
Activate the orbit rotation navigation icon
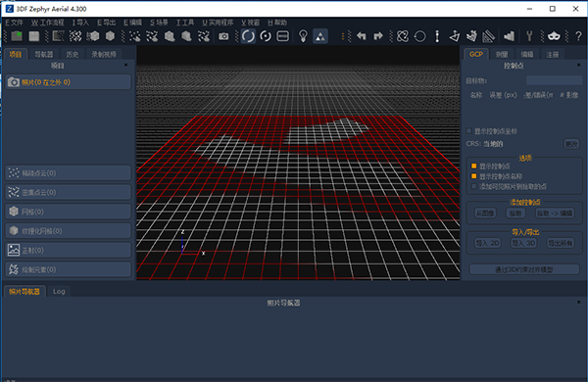tap(248, 36)
